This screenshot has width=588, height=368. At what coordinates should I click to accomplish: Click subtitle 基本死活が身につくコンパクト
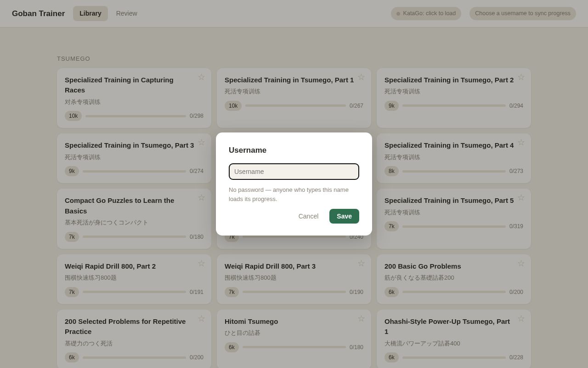(107, 223)
